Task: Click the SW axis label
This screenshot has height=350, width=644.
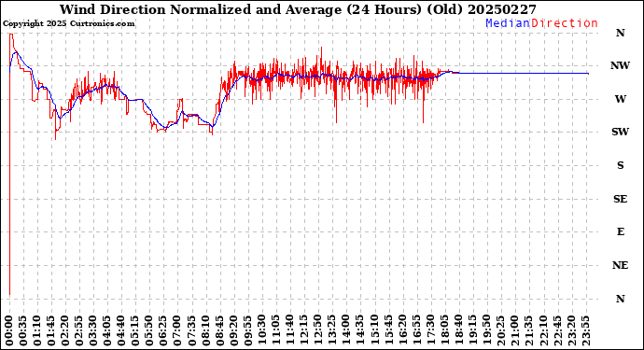Action: pos(620,132)
